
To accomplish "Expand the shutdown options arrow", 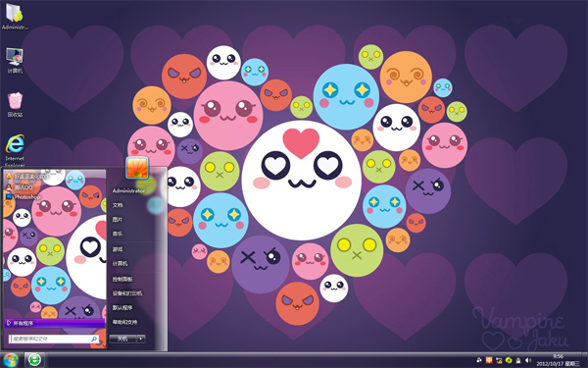I will click(141, 339).
